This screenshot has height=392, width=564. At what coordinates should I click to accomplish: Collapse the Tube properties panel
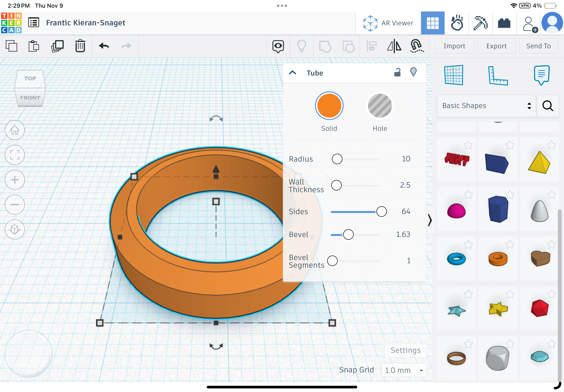pyautogui.click(x=293, y=73)
